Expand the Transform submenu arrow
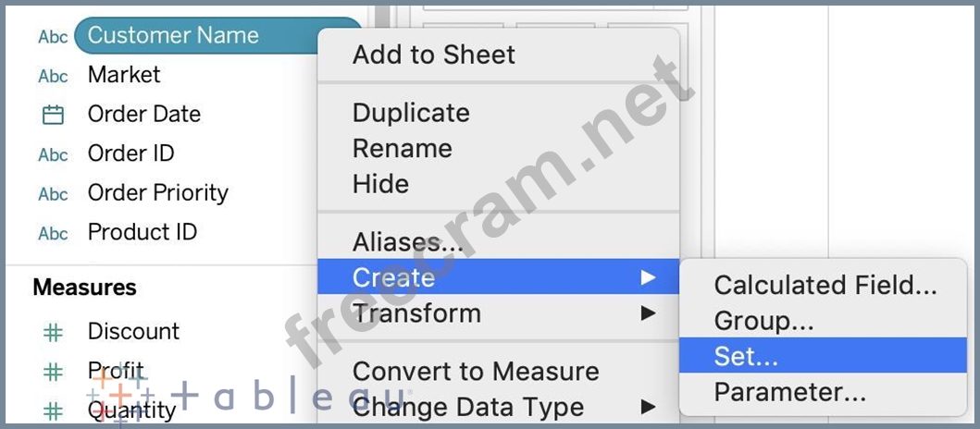980x429 pixels. coord(648,313)
